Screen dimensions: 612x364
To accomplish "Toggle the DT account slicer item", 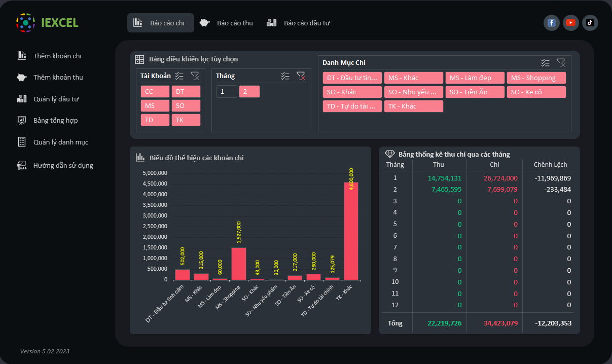I will pyautogui.click(x=186, y=92).
